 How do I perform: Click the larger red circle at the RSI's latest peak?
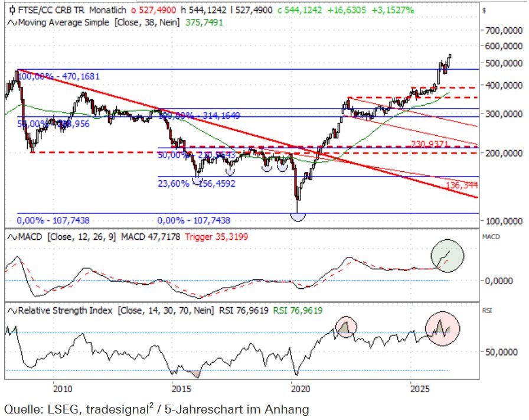click(x=442, y=329)
